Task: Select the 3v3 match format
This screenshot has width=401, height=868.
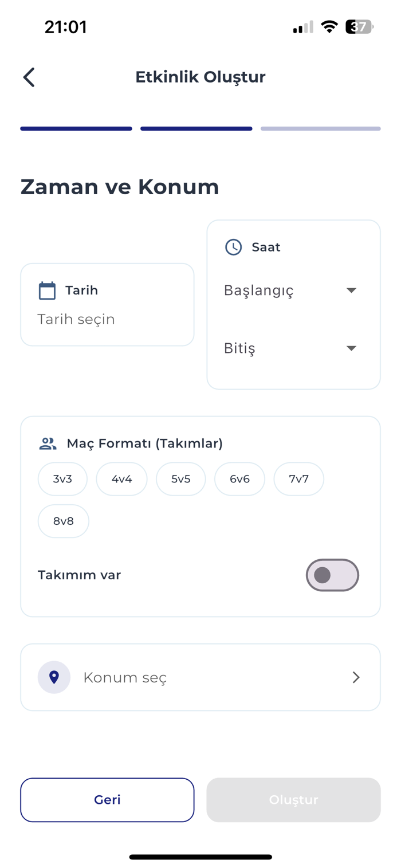Action: click(62, 479)
